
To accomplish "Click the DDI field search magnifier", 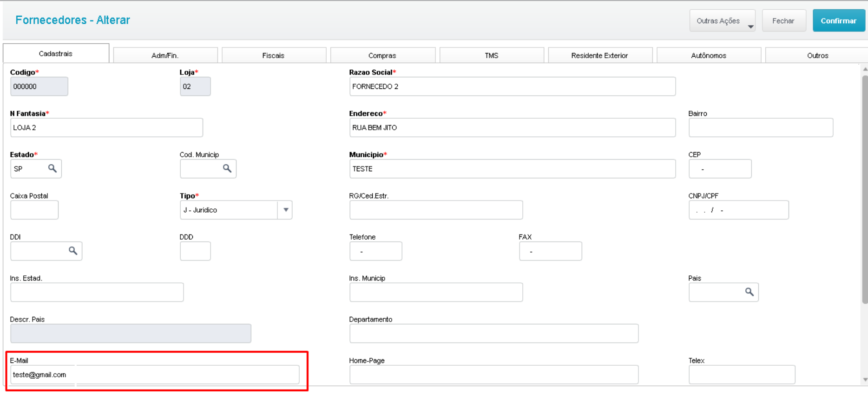I will pos(73,251).
